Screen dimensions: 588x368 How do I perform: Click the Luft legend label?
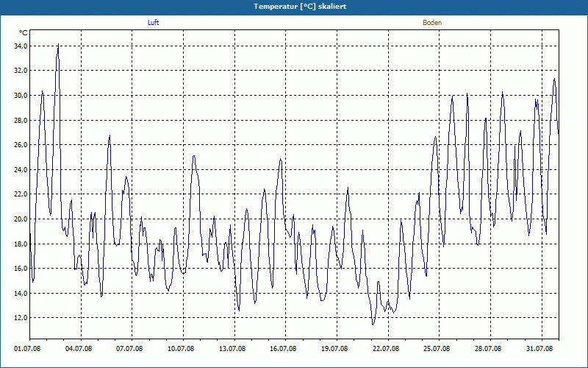coord(153,23)
